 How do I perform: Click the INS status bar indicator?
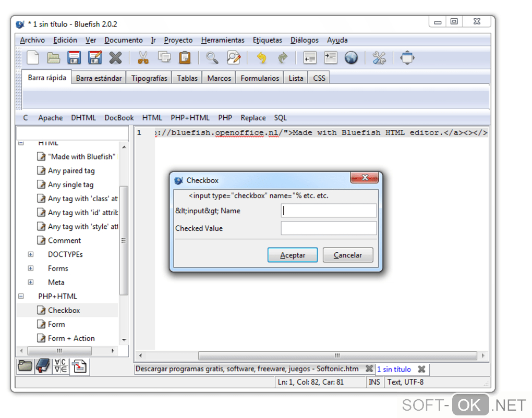374,382
